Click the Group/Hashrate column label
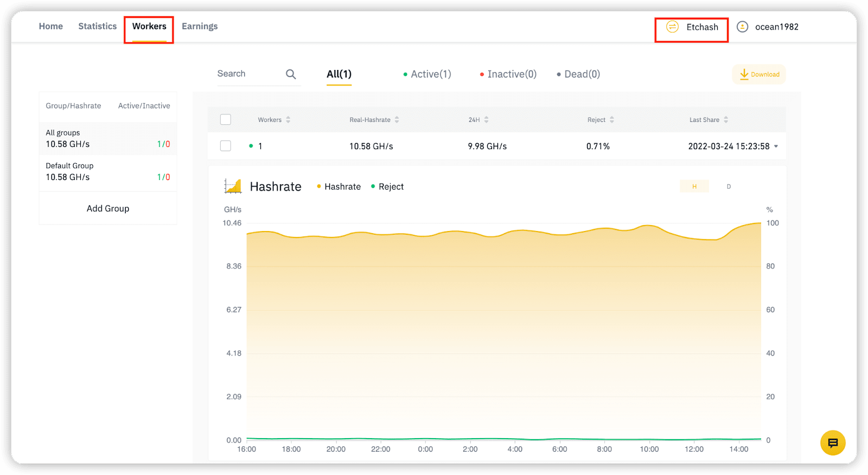 (73, 106)
